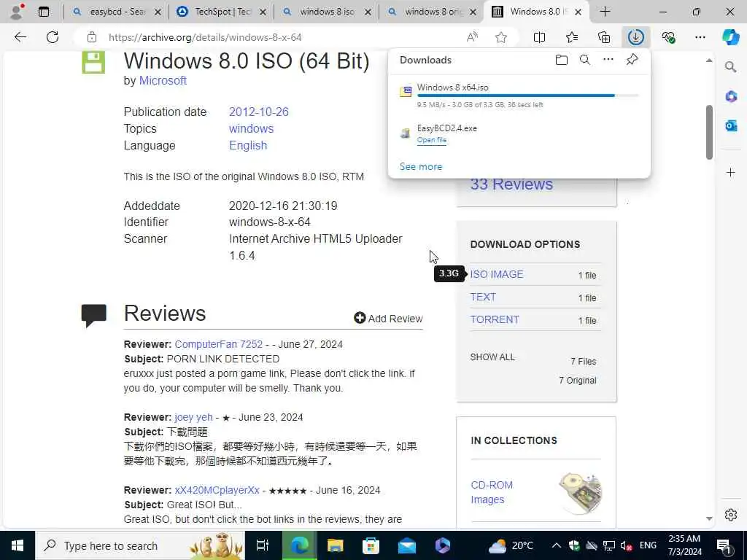Open Copilot sidebar icon
Viewport: 747px width, 560px height.
730,37
